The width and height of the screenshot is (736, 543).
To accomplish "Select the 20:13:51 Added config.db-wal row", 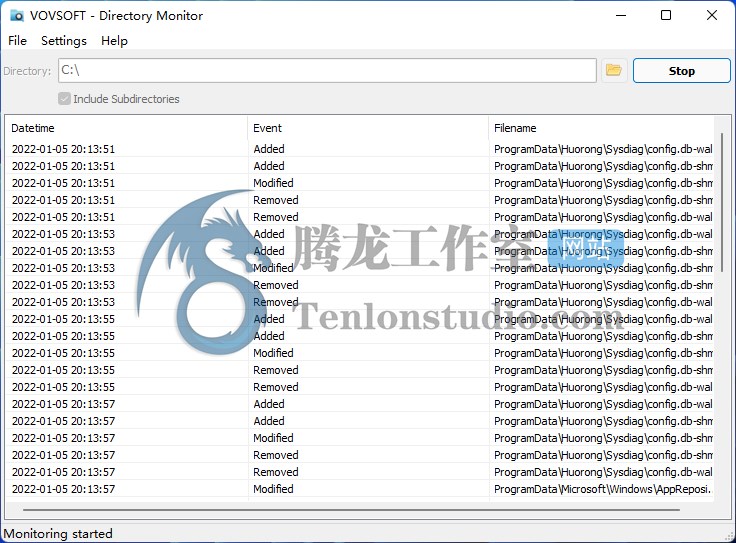I will 360,149.
